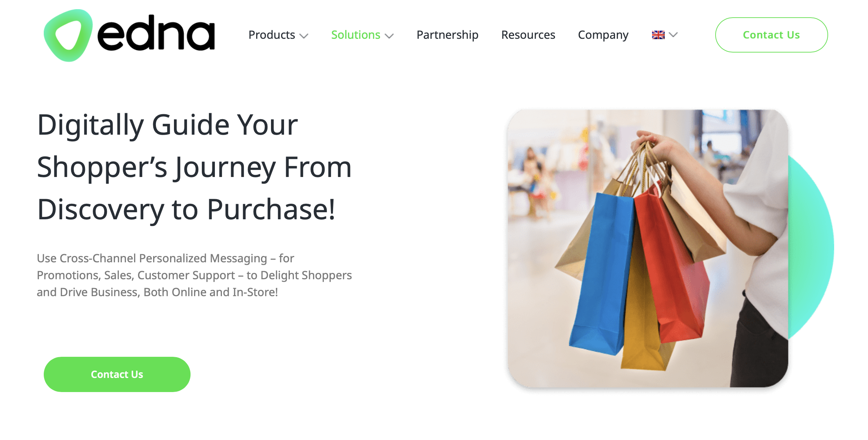Click the edna green logo mark

pos(68,35)
